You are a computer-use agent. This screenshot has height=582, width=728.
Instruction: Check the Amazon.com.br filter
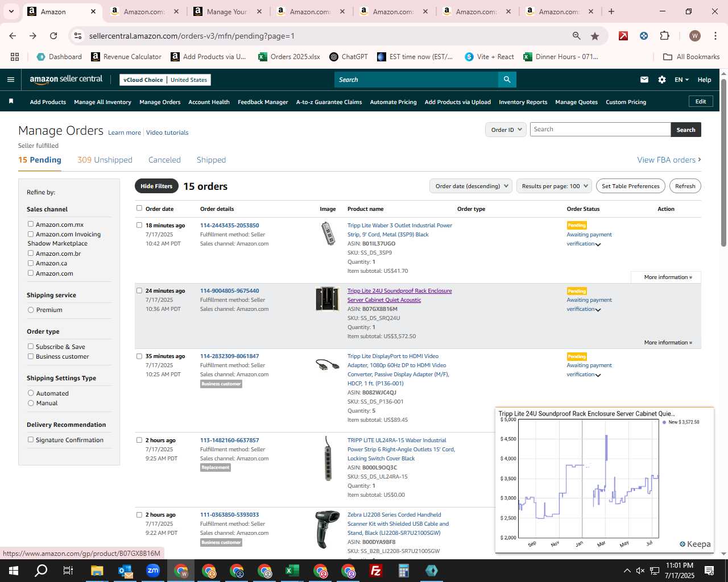tap(31, 253)
